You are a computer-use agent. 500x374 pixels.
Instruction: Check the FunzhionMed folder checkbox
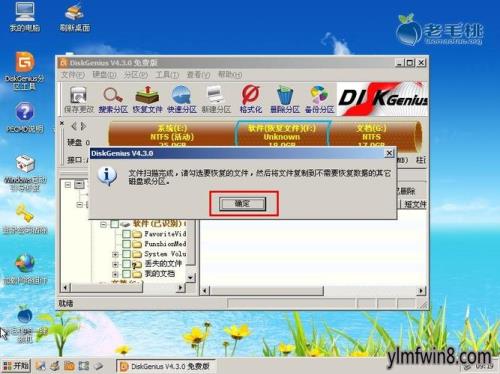coord(126,244)
